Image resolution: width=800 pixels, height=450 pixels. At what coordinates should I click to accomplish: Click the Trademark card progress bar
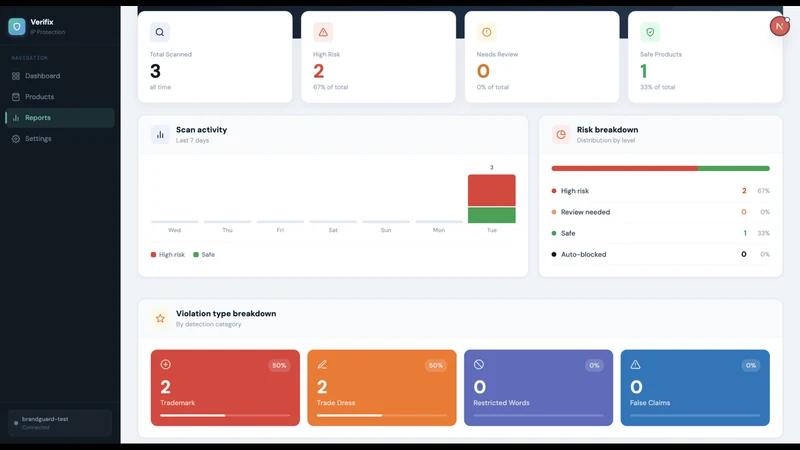tap(225, 415)
